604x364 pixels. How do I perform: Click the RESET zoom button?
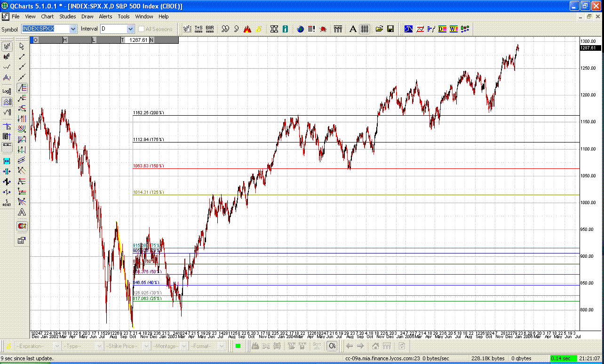click(7, 202)
